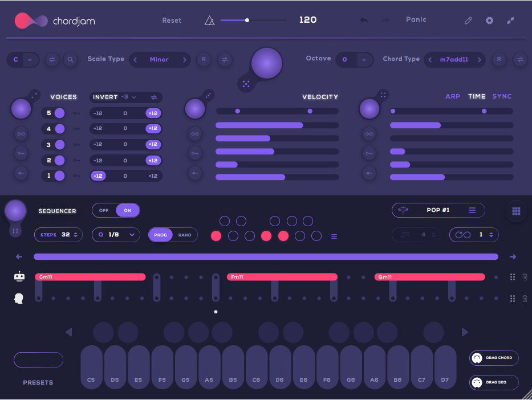Click the scale search magnifier icon
Screen dimensions: 532x400
coord(70,60)
